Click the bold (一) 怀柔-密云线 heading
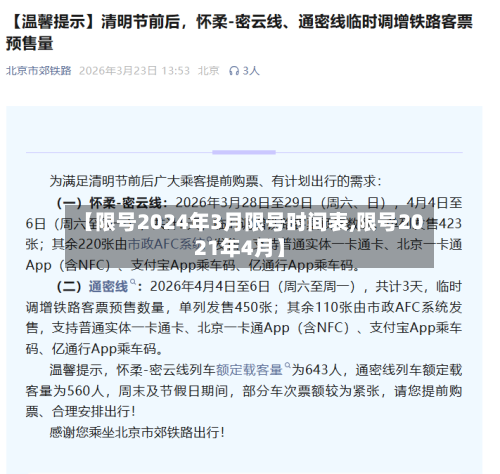500x474 pixels. [x=112, y=203]
